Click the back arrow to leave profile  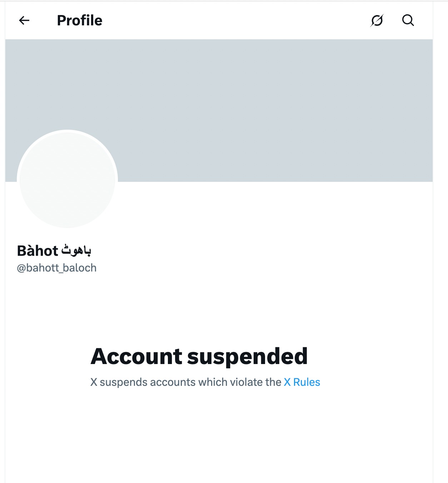[x=24, y=20]
